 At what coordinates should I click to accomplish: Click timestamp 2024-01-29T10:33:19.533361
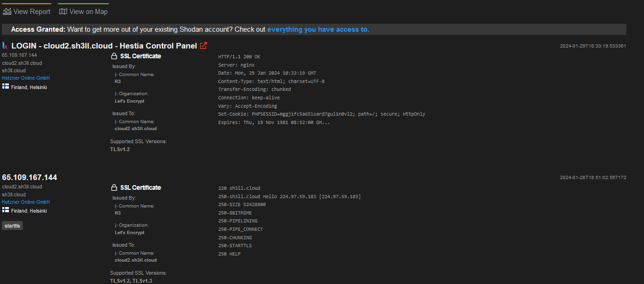point(593,46)
